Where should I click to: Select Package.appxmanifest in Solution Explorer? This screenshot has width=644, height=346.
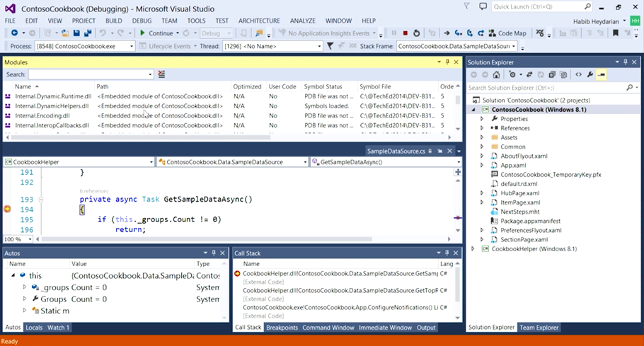click(x=530, y=221)
